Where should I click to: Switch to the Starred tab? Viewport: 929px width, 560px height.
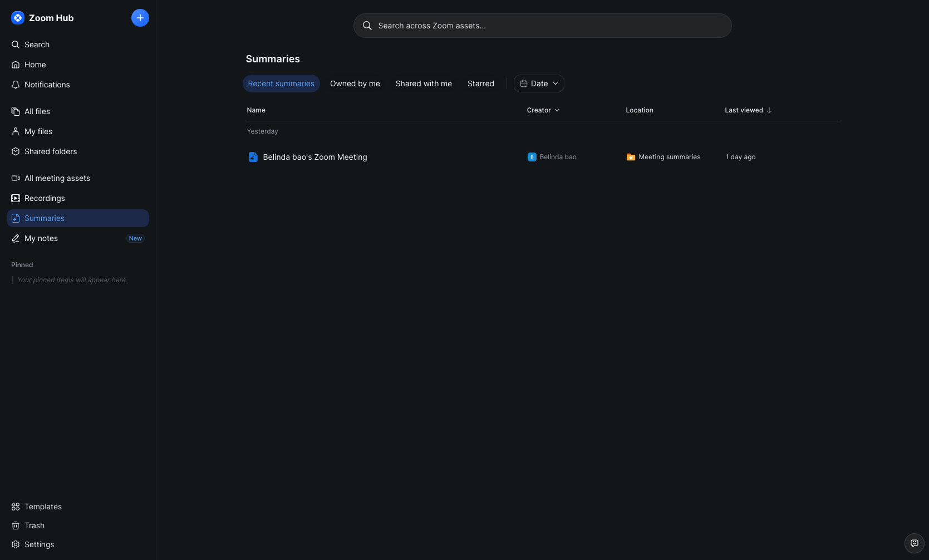coord(481,83)
